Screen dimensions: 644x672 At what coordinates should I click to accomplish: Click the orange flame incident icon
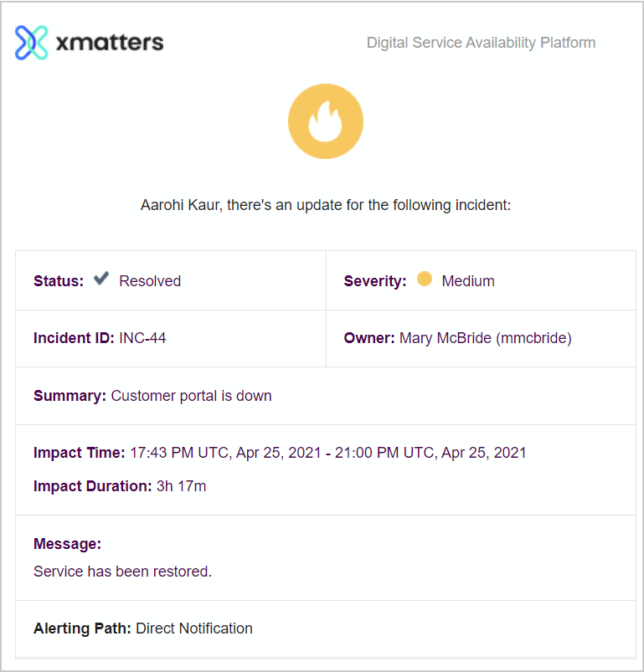[326, 121]
